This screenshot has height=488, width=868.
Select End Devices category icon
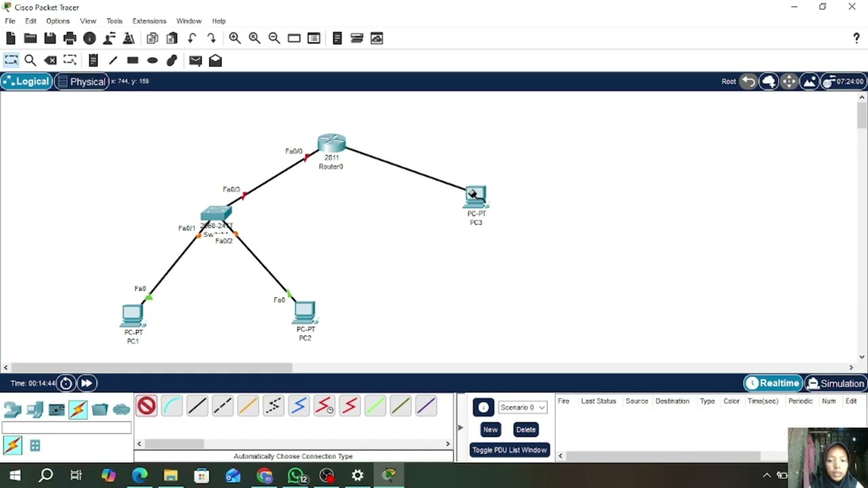[35, 409]
